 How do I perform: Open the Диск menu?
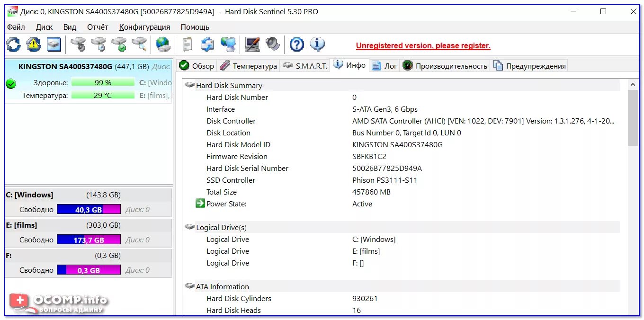click(x=45, y=27)
